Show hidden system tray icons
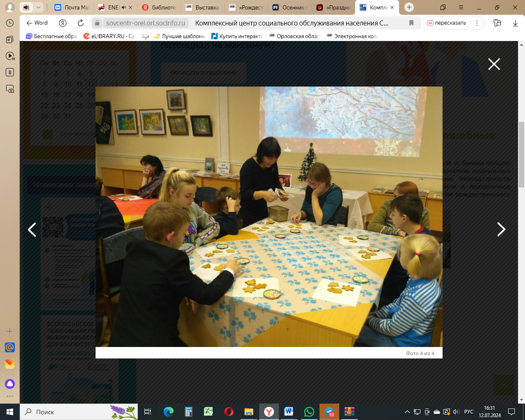 coord(407,412)
